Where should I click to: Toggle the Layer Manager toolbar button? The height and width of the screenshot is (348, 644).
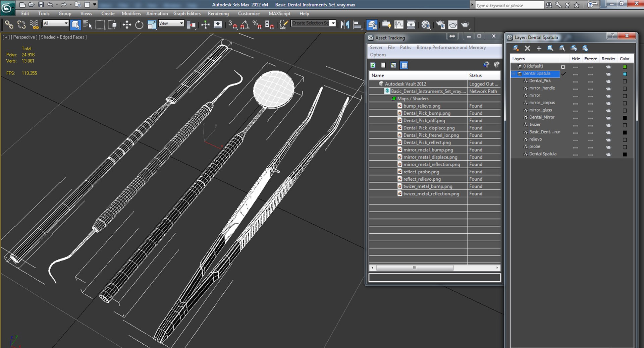[x=372, y=24]
